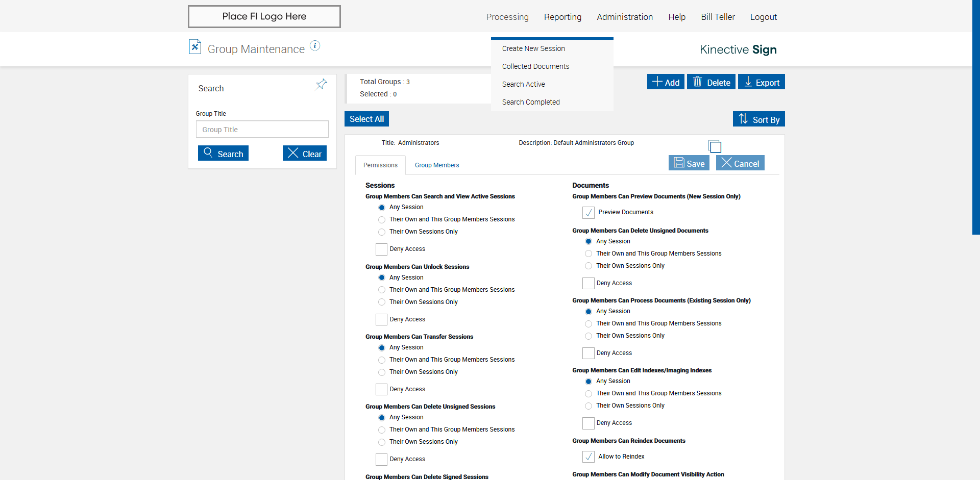Toggle the Allow to Reindex checkbox
This screenshot has height=480, width=980.
click(x=589, y=457)
